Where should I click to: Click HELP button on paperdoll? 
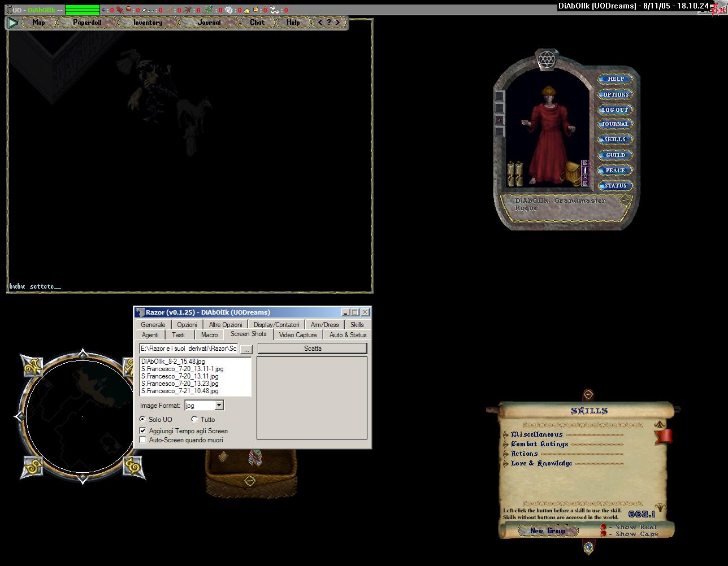tap(615, 79)
